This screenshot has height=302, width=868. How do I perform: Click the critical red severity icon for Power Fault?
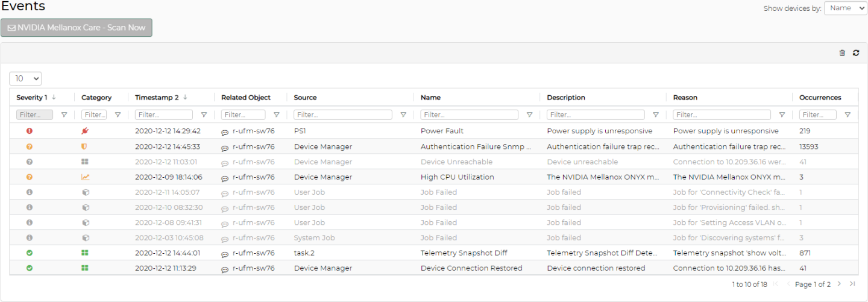coord(30,131)
